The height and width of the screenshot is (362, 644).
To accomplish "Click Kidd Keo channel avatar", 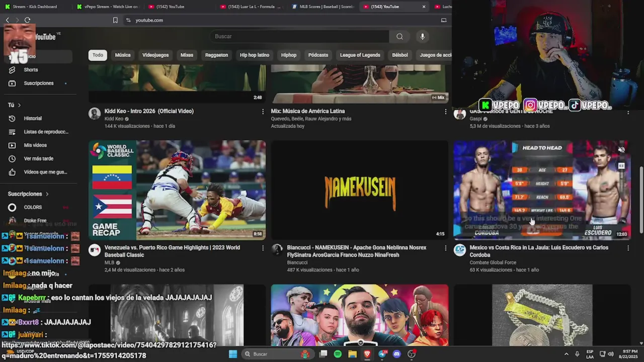I will tap(95, 113).
